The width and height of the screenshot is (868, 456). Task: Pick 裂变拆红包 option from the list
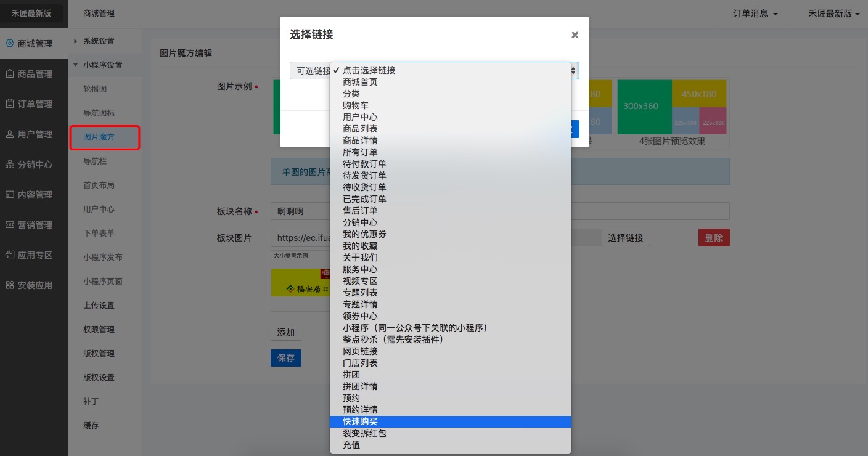tap(364, 433)
